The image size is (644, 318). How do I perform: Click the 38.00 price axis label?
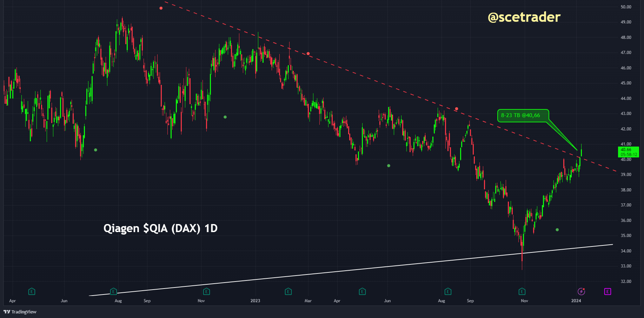(x=626, y=190)
